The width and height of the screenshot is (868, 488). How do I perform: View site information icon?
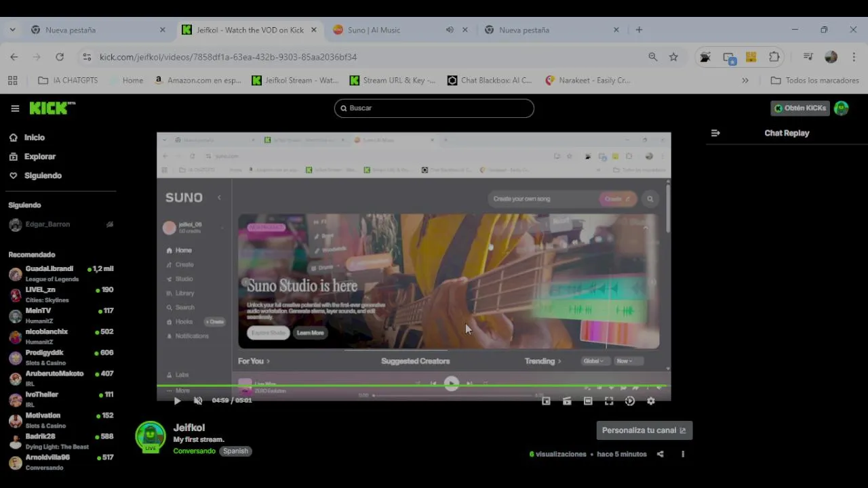pyautogui.click(x=86, y=57)
